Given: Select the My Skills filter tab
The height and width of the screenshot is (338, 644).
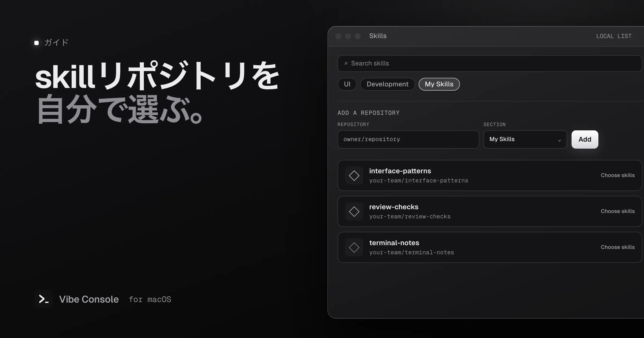Looking at the screenshot, I should [x=439, y=84].
